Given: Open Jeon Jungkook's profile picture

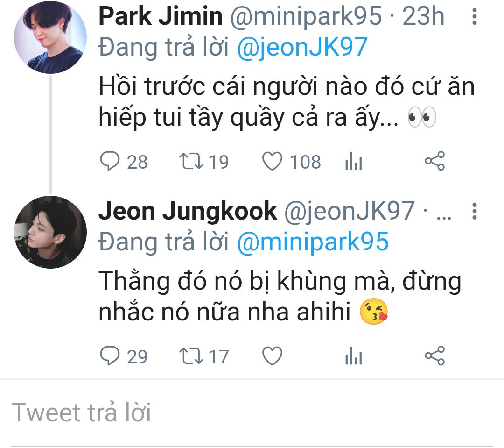Looking at the screenshot, I should [x=50, y=232].
